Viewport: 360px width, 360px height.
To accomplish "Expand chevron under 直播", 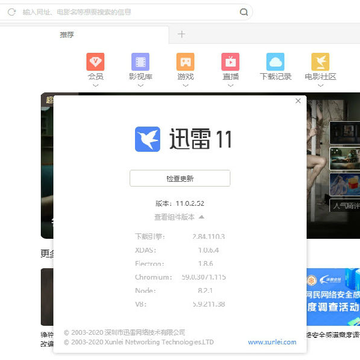I will click(230, 85).
